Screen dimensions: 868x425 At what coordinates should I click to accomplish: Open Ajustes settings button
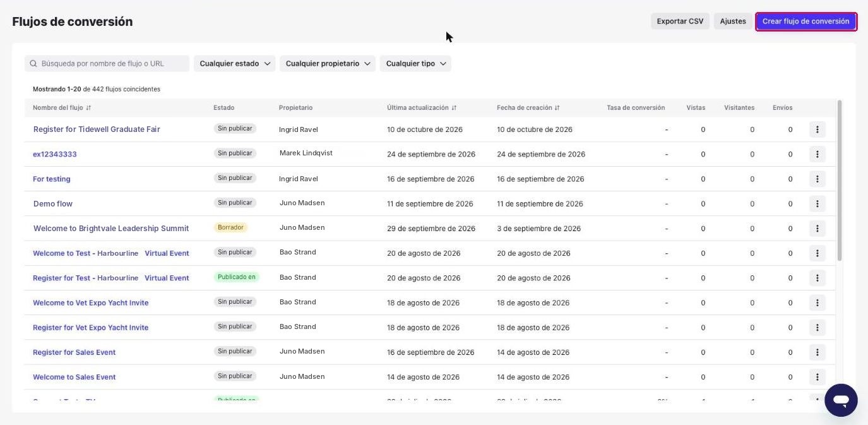point(733,21)
